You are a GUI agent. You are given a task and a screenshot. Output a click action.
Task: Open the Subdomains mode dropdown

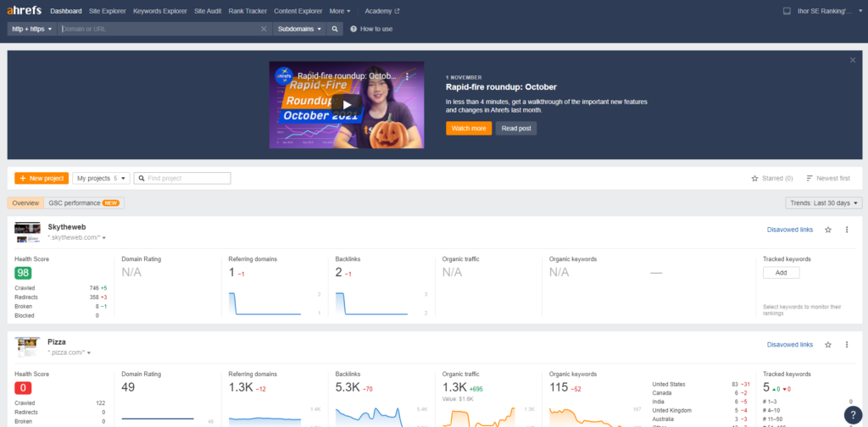click(x=299, y=29)
